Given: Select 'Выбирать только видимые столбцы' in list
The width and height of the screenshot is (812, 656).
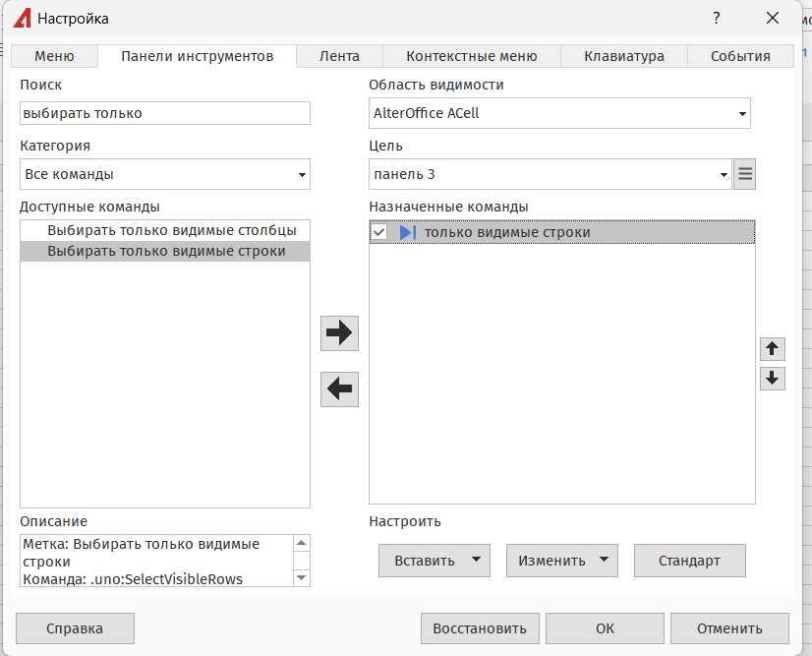Looking at the screenshot, I should click(x=172, y=230).
